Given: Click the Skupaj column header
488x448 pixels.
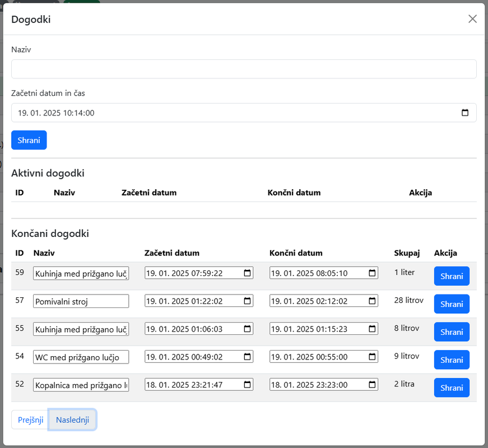Looking at the screenshot, I should 407,253.
